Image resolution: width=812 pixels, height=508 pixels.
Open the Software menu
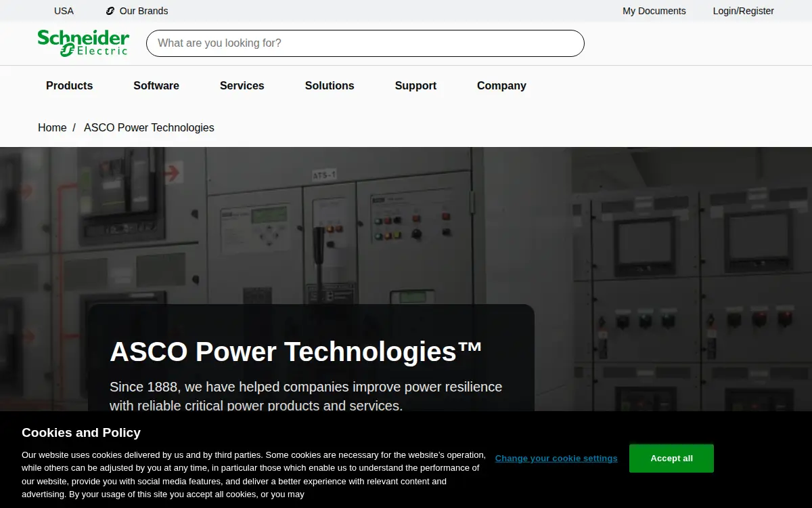156,86
